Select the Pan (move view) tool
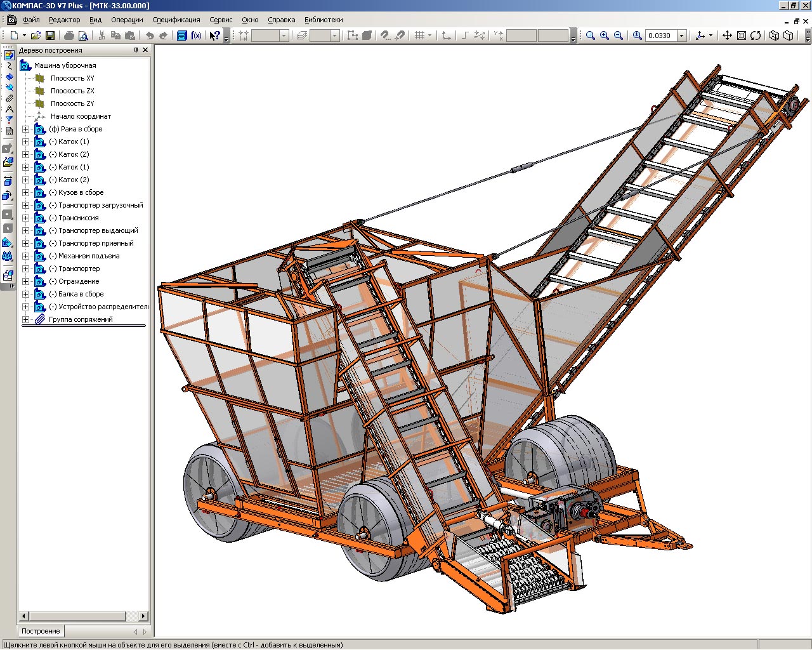Viewport: 812px width, 650px height. point(727,36)
